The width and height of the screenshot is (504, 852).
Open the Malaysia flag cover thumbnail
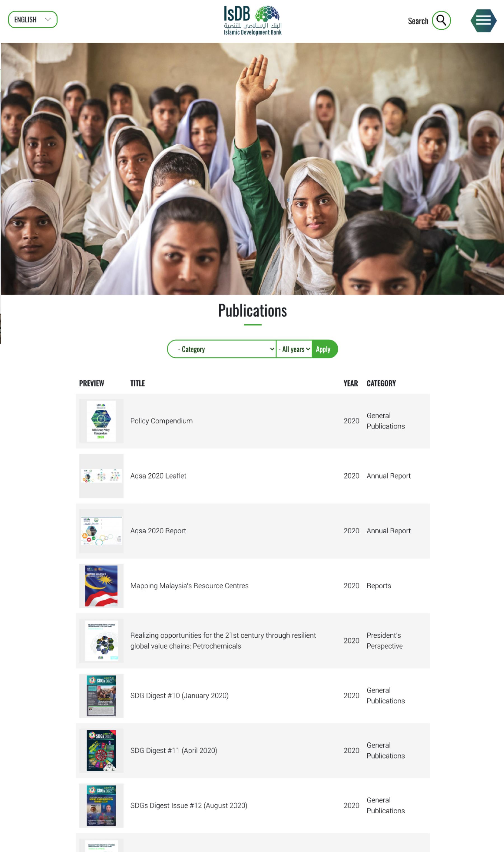click(101, 585)
